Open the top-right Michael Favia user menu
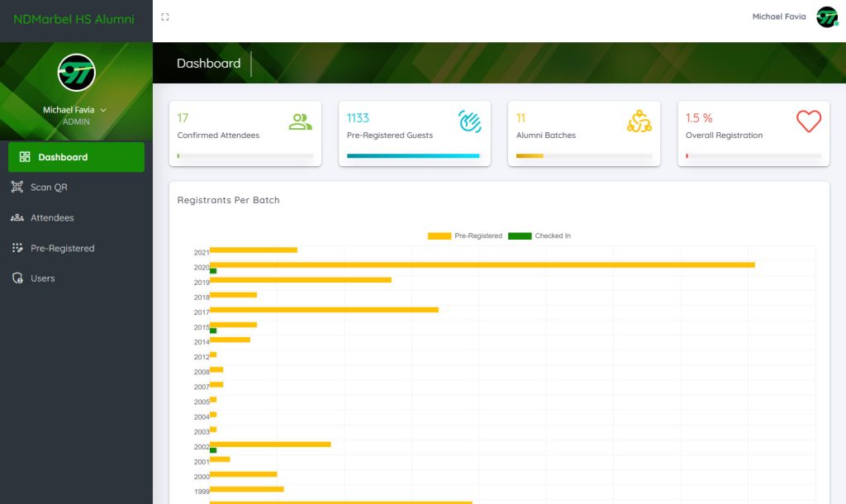This screenshot has height=504, width=846. point(778,17)
